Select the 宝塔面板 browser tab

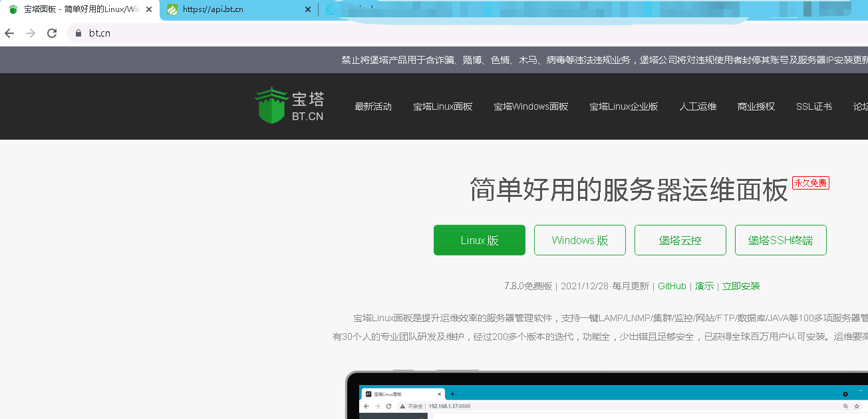[x=80, y=10]
